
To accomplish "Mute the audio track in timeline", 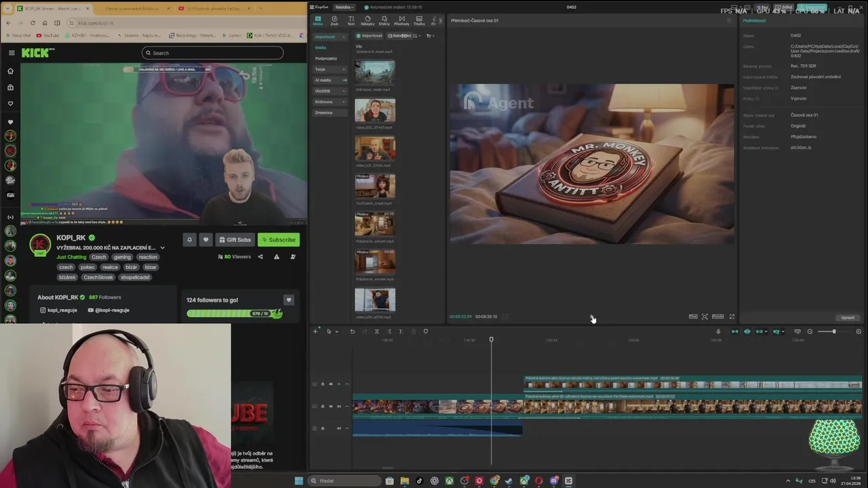I will [x=338, y=428].
